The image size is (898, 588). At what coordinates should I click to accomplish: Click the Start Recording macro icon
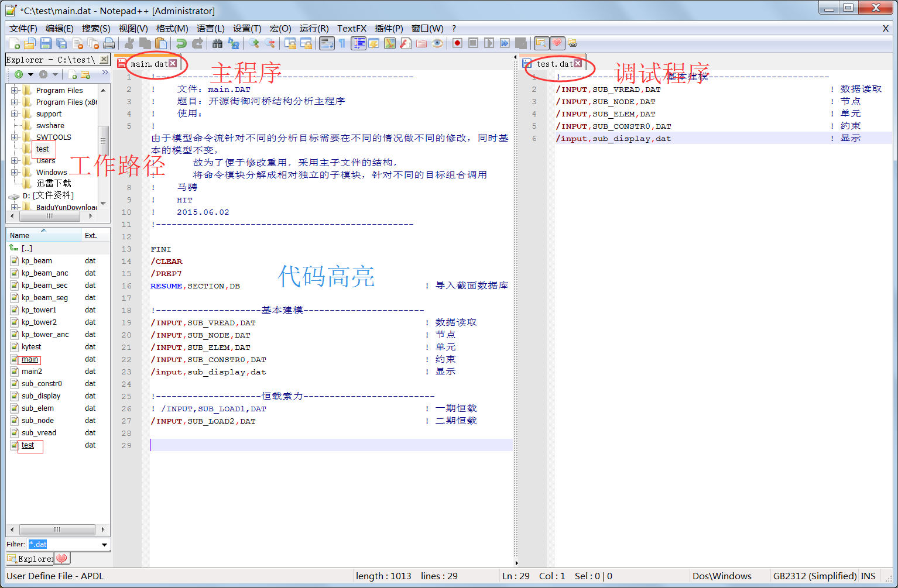point(458,43)
